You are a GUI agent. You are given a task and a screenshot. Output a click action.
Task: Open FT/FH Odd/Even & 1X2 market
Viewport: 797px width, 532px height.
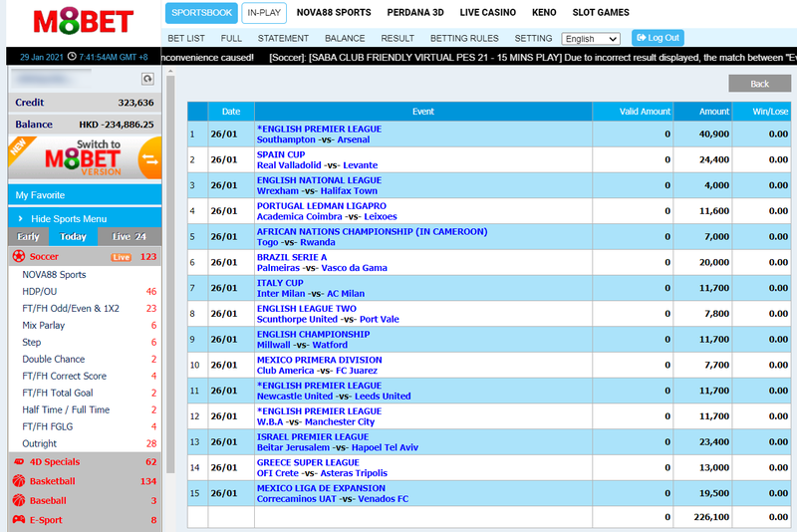point(71,308)
